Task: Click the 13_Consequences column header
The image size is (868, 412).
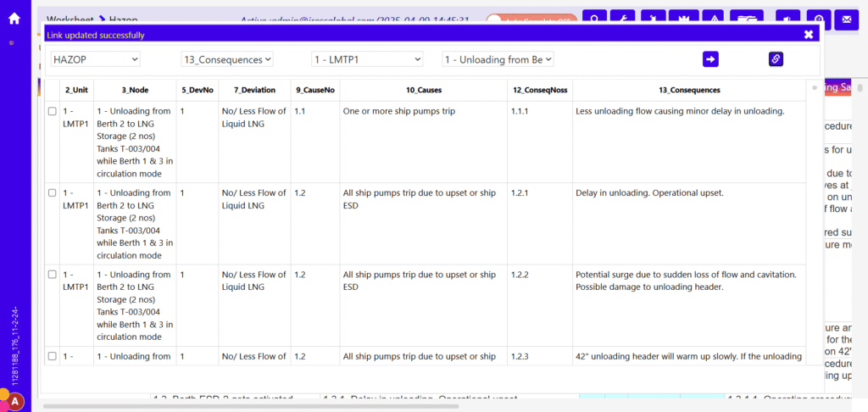Action: click(x=688, y=90)
